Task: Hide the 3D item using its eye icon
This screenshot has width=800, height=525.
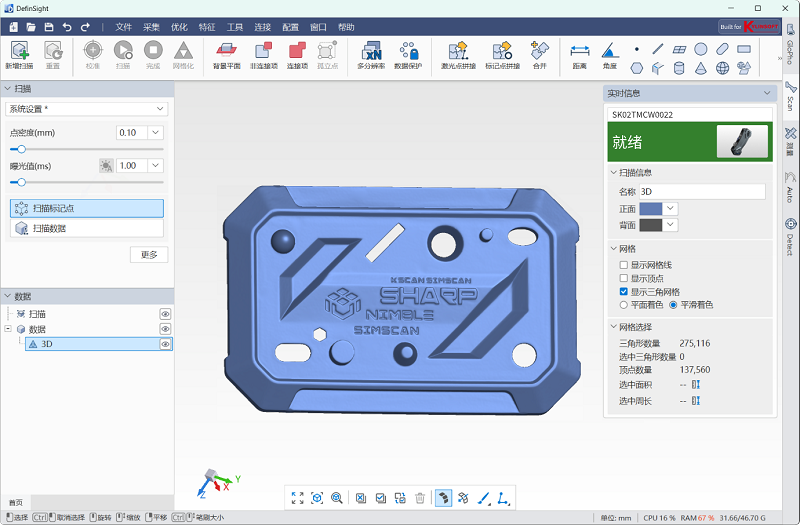Action: click(166, 344)
